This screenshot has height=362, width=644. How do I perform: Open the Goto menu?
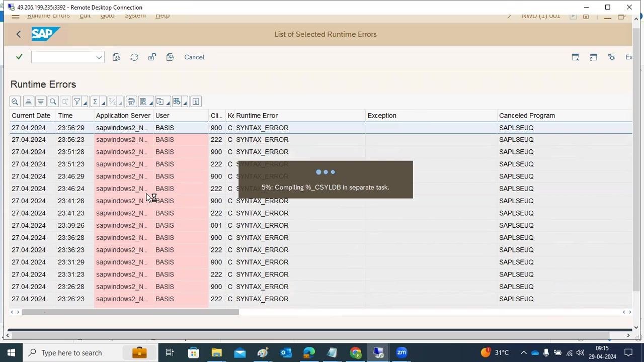[x=107, y=16]
